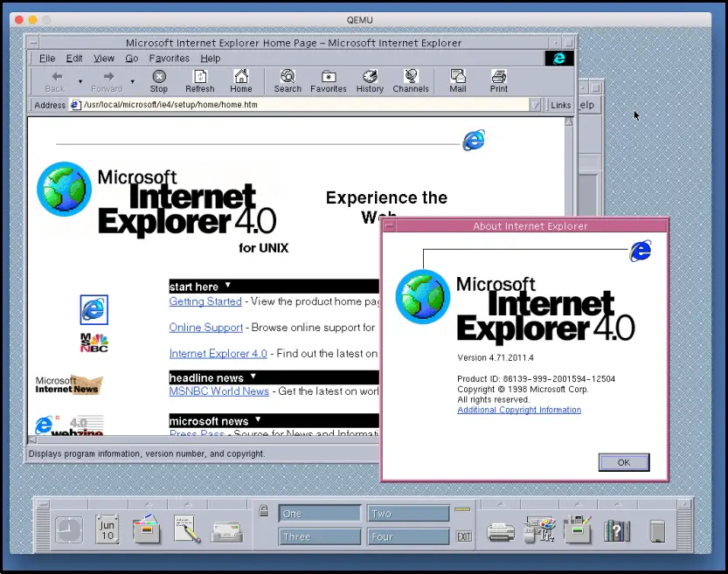
Task: Open the Channels toolbar button
Action: [x=411, y=81]
